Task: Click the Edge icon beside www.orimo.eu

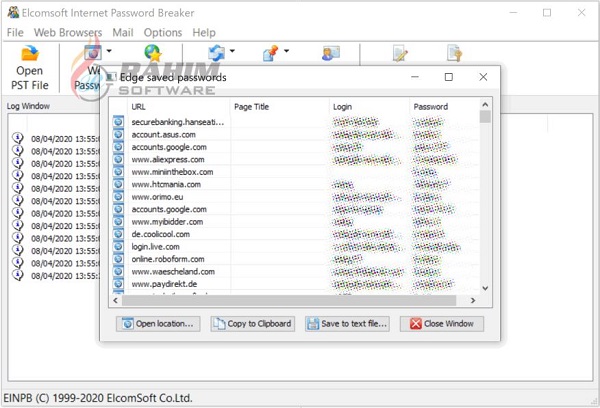Action: tap(119, 196)
